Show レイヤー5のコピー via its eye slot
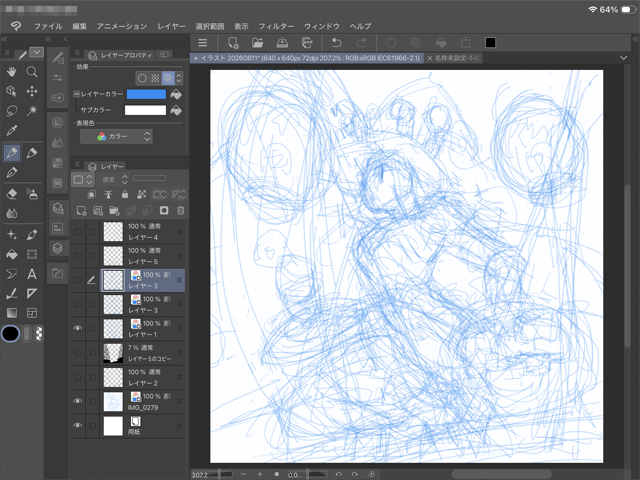The height and width of the screenshot is (480, 640). click(x=78, y=353)
